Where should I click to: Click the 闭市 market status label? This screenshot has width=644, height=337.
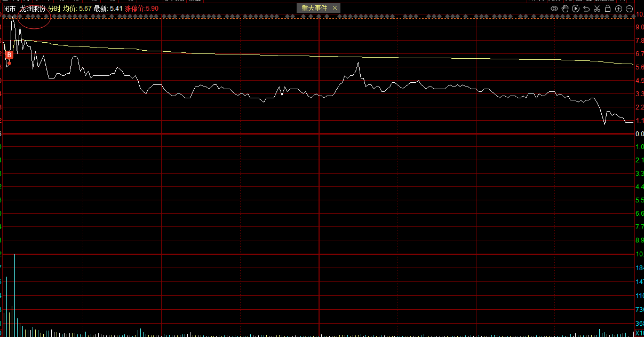[x=10, y=9]
